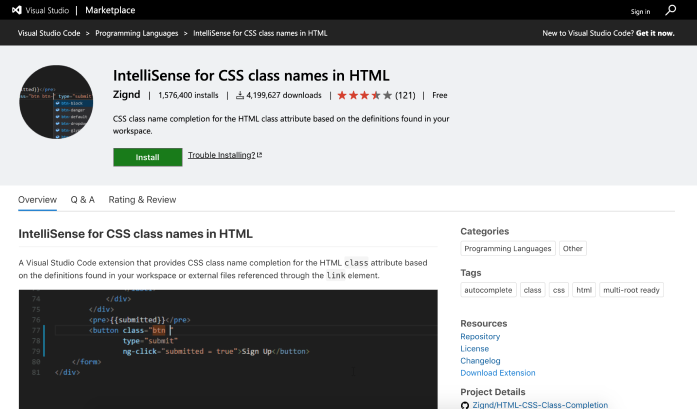Open the License link
Viewport: 697px width, 409px height.
[474, 349]
